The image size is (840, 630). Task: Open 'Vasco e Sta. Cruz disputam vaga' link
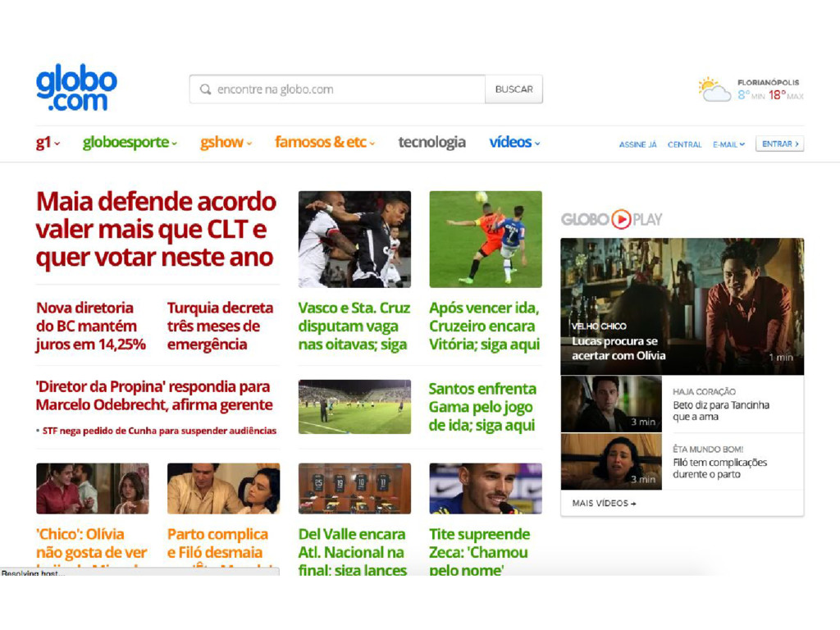click(354, 326)
